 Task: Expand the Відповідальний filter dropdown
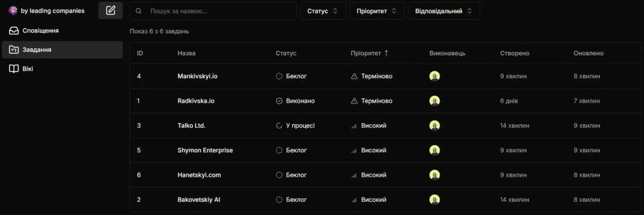[x=444, y=11]
